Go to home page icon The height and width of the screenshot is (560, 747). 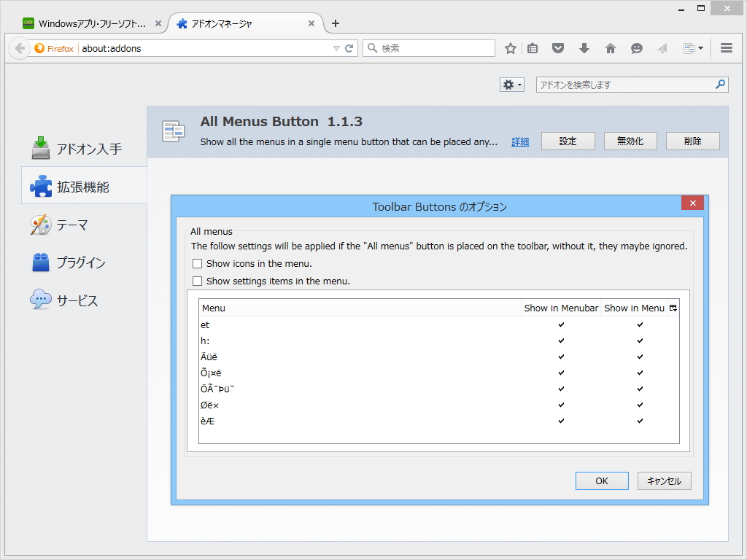tap(611, 48)
